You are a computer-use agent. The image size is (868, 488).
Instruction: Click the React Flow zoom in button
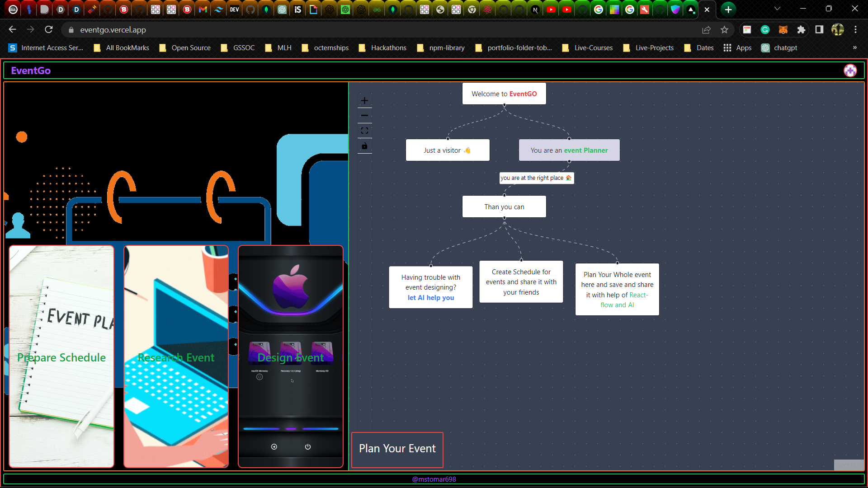pyautogui.click(x=364, y=100)
